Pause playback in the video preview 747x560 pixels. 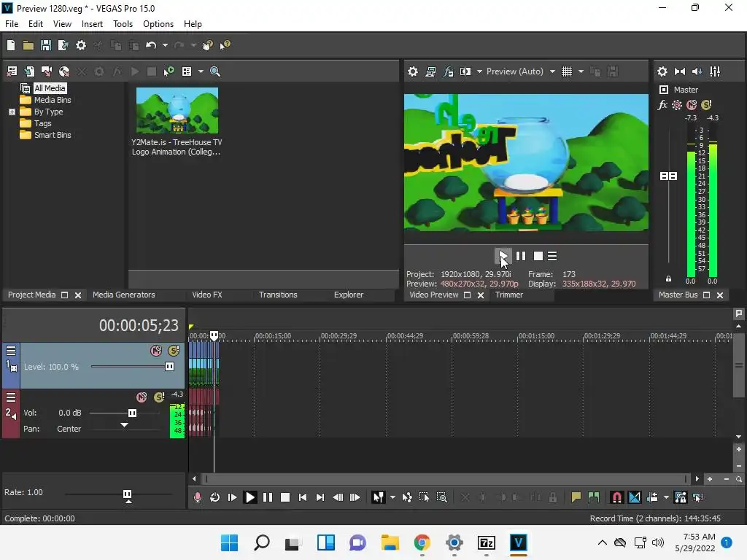(x=521, y=256)
